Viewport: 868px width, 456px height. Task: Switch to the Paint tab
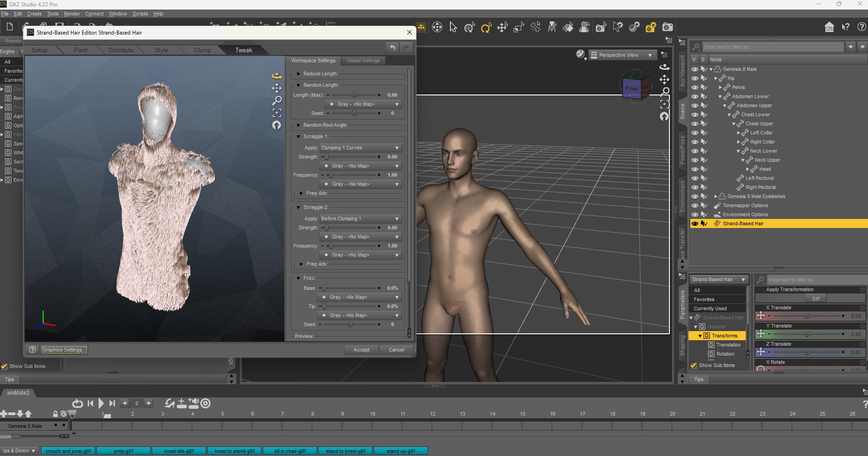tap(80, 50)
